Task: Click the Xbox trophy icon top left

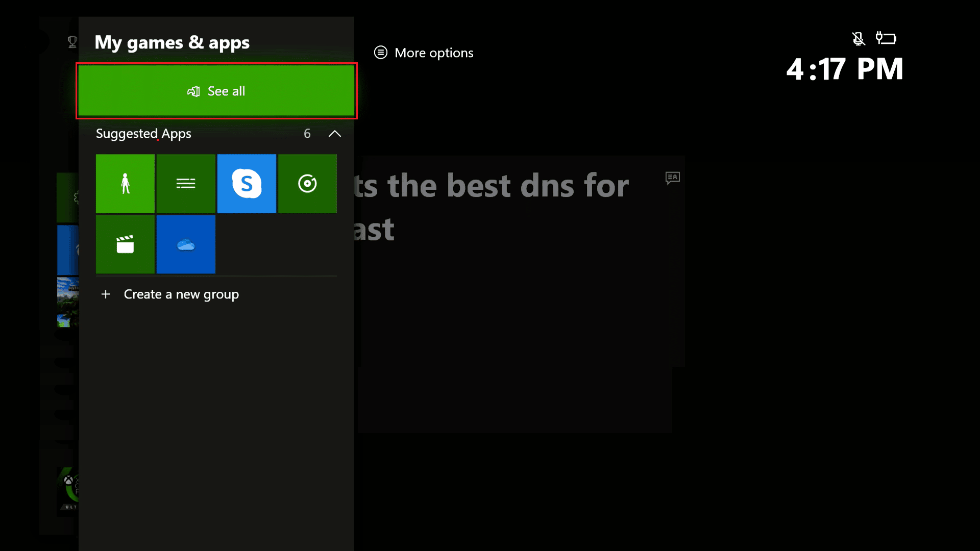Action: point(72,42)
